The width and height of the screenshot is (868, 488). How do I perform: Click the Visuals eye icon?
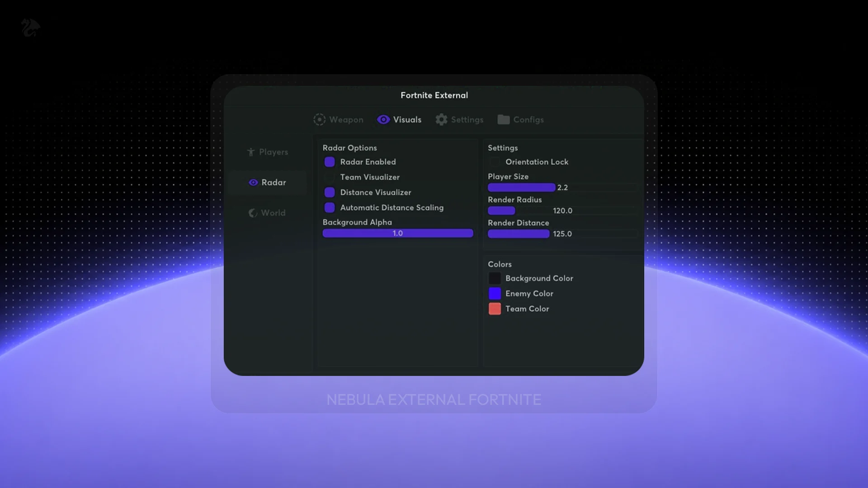coord(383,119)
